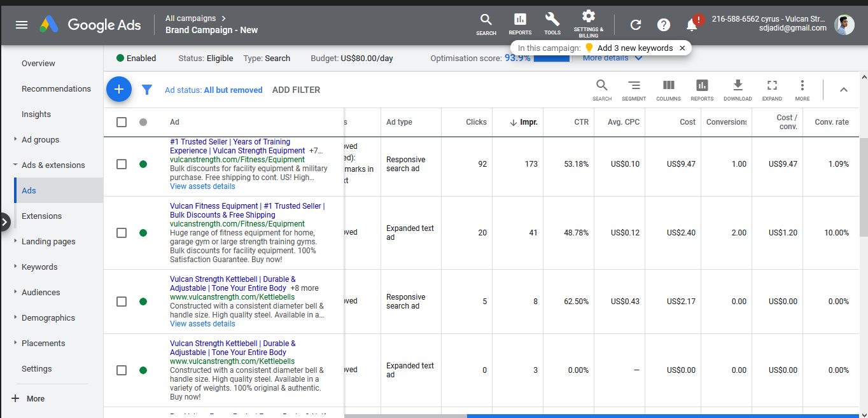
Task: Open the Help question mark icon
Action: (664, 25)
